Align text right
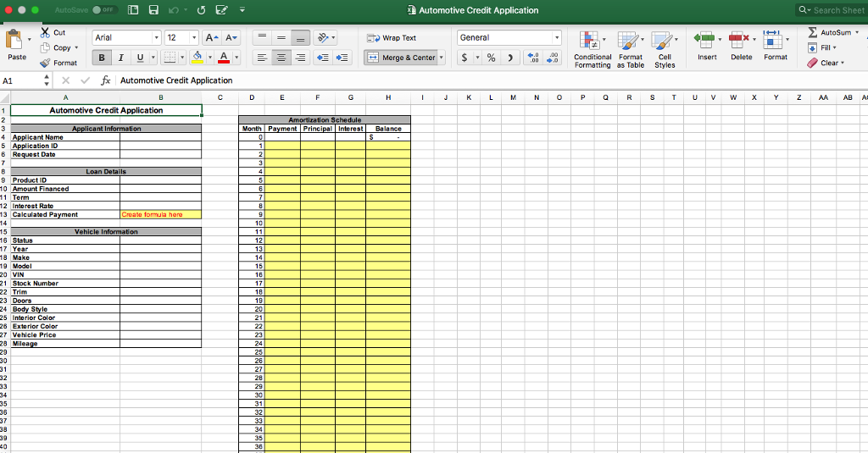The width and height of the screenshot is (868, 453). point(300,58)
